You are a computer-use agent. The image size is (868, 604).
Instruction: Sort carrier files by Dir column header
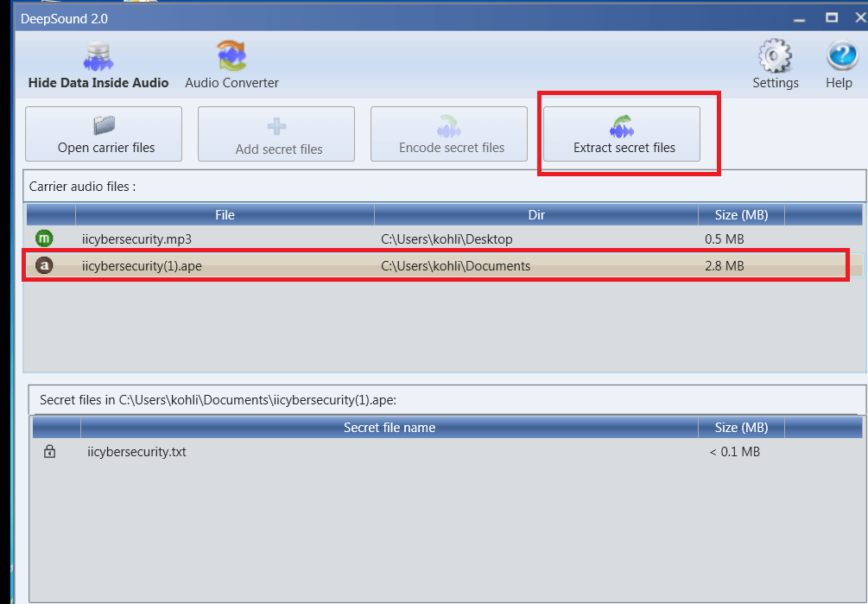pyautogui.click(x=536, y=215)
